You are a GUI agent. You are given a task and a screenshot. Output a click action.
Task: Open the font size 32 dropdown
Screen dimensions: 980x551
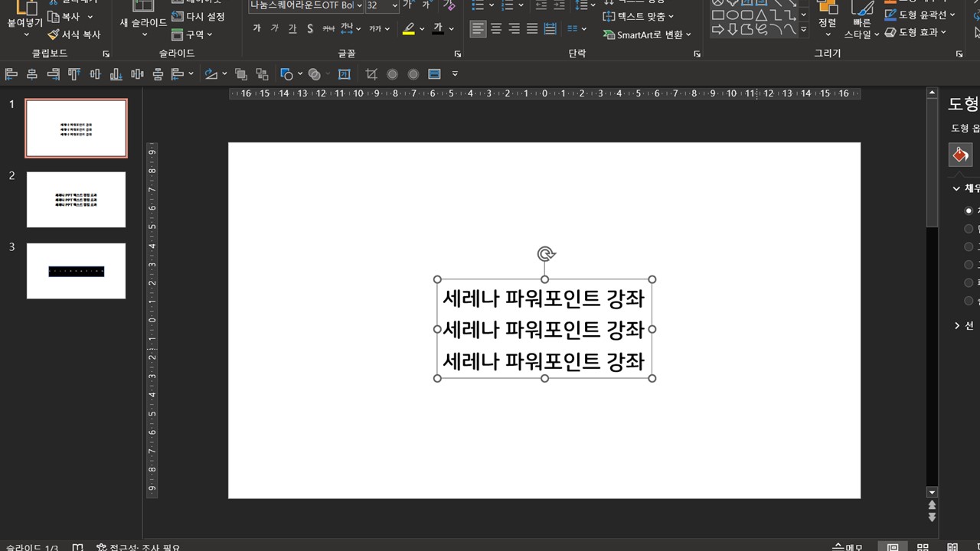coord(394,5)
